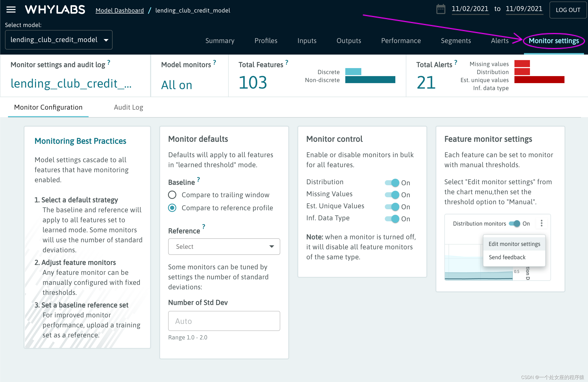This screenshot has width=588, height=382.
Task: Click help icon beside Total Alerts
Action: [456, 62]
